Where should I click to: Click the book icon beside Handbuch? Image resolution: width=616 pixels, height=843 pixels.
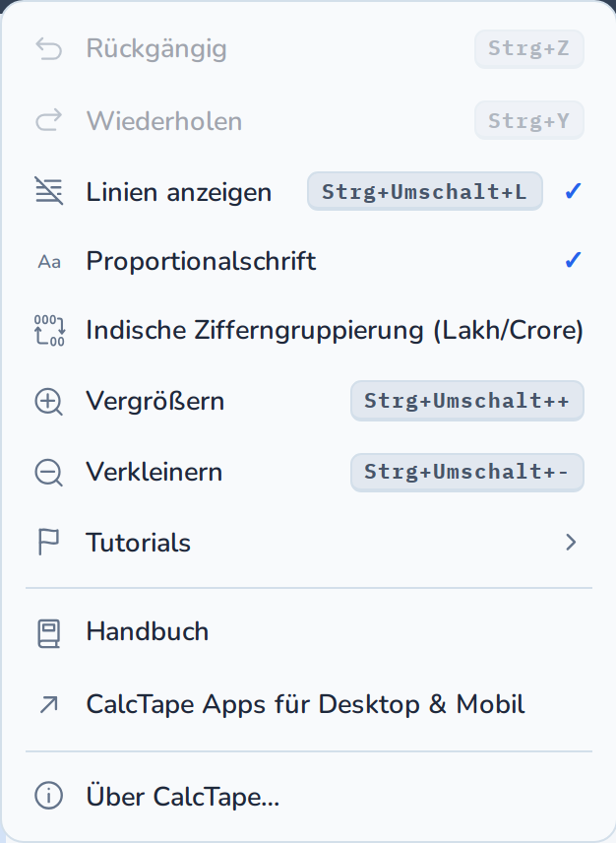point(48,633)
